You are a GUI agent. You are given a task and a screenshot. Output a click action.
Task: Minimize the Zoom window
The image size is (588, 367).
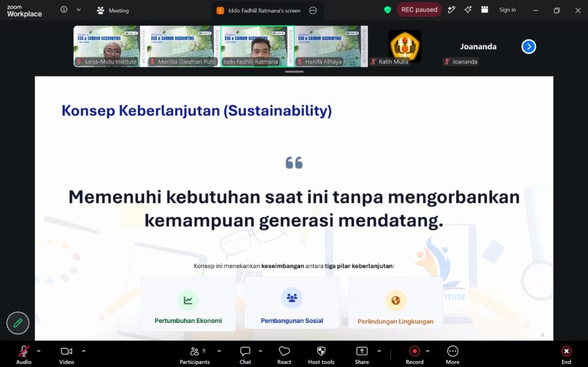536,10
